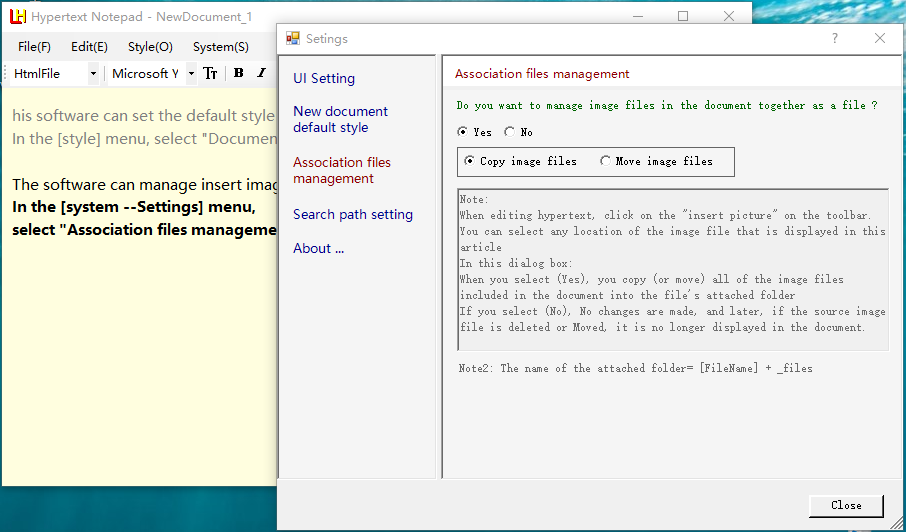Open New document default style section

pyautogui.click(x=340, y=119)
